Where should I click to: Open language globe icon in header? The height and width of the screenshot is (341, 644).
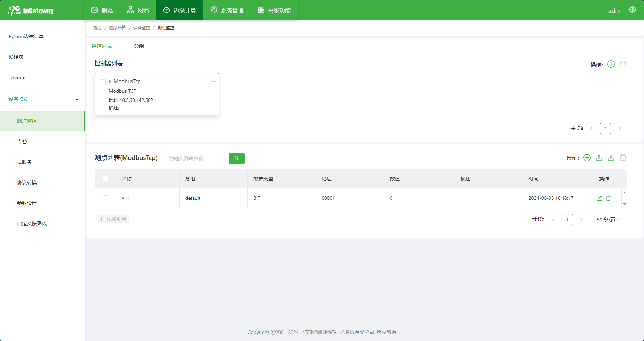tap(632, 10)
